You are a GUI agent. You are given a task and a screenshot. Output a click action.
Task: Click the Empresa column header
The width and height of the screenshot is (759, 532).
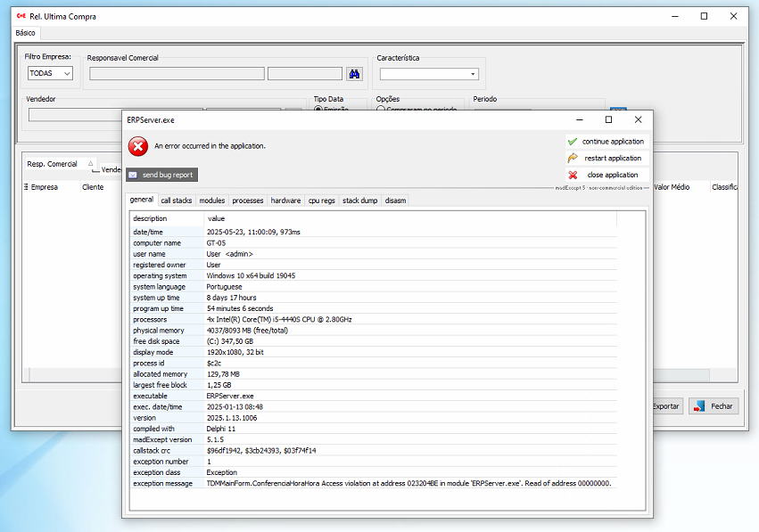coord(44,187)
